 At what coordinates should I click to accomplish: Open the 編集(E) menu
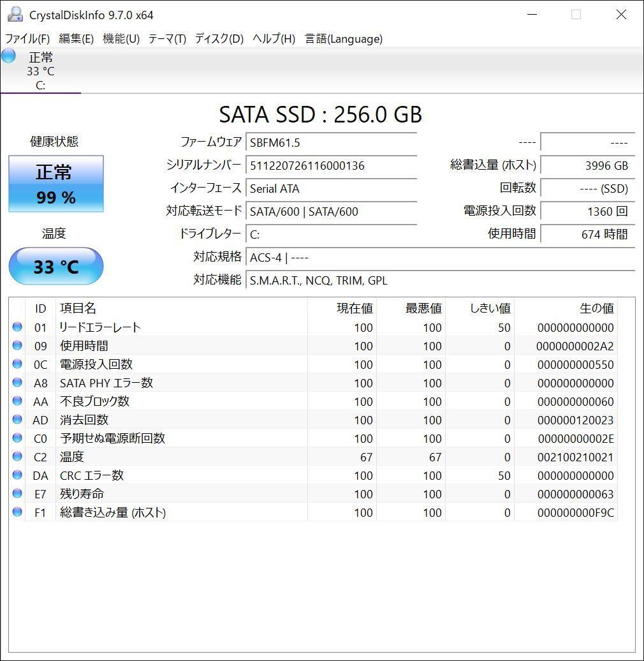(77, 39)
